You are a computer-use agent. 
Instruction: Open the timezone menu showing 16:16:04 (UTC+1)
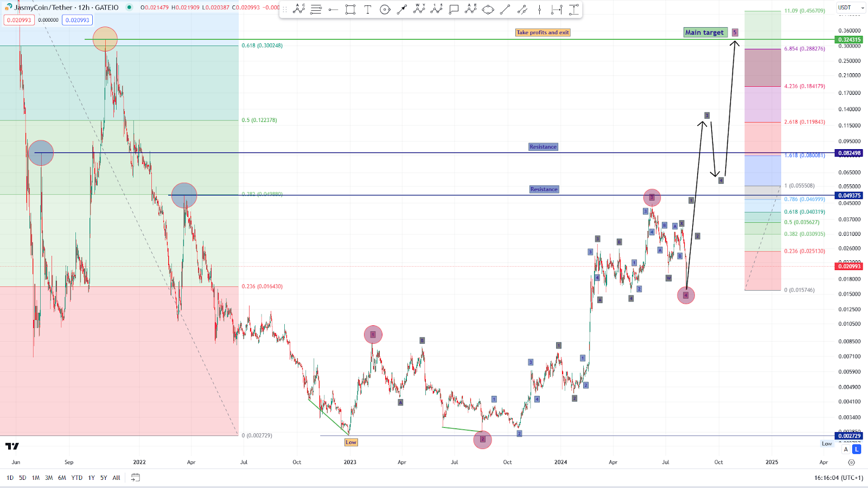(x=838, y=478)
